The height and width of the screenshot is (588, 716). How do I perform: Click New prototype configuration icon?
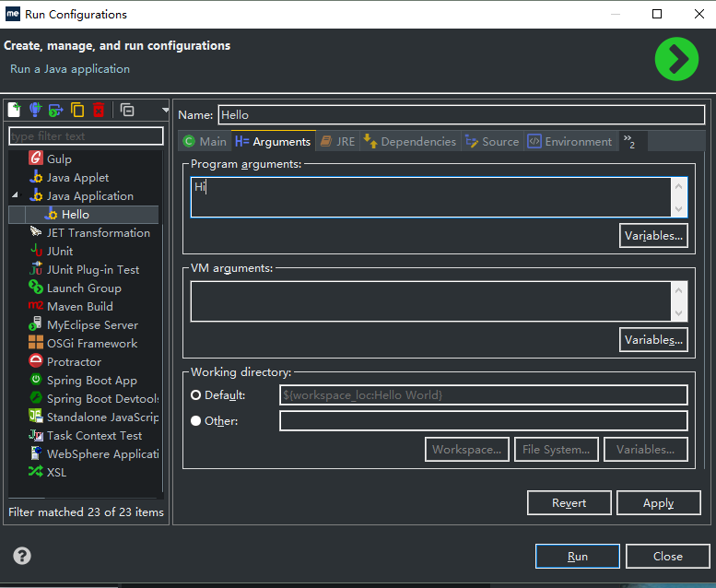35,110
